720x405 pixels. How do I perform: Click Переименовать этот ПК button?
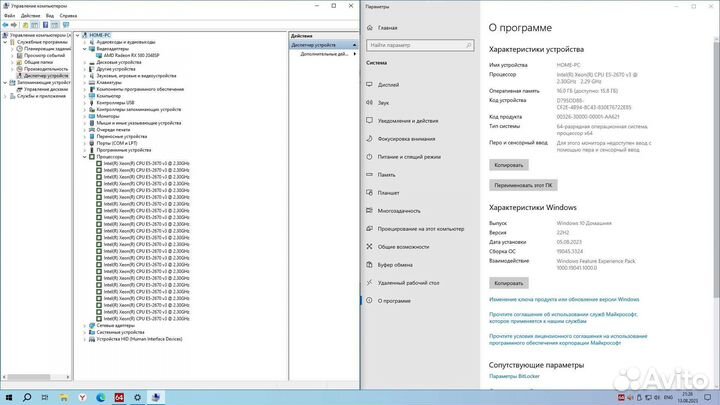point(523,186)
